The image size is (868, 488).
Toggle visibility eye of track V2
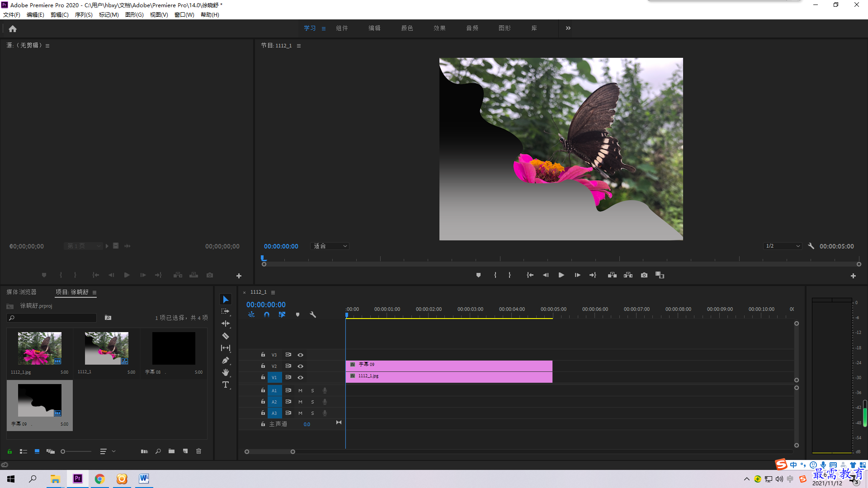pos(300,366)
